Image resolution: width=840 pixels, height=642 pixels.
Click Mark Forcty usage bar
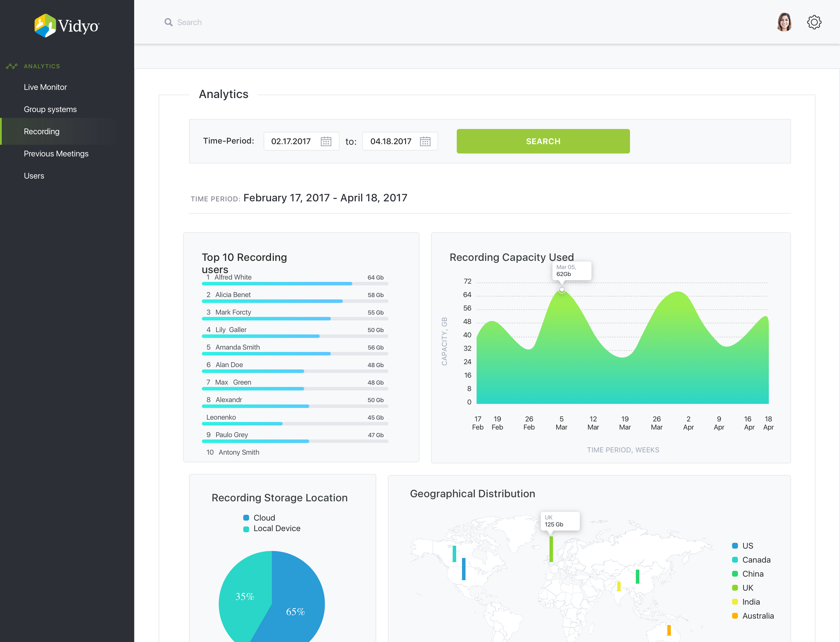295,319
